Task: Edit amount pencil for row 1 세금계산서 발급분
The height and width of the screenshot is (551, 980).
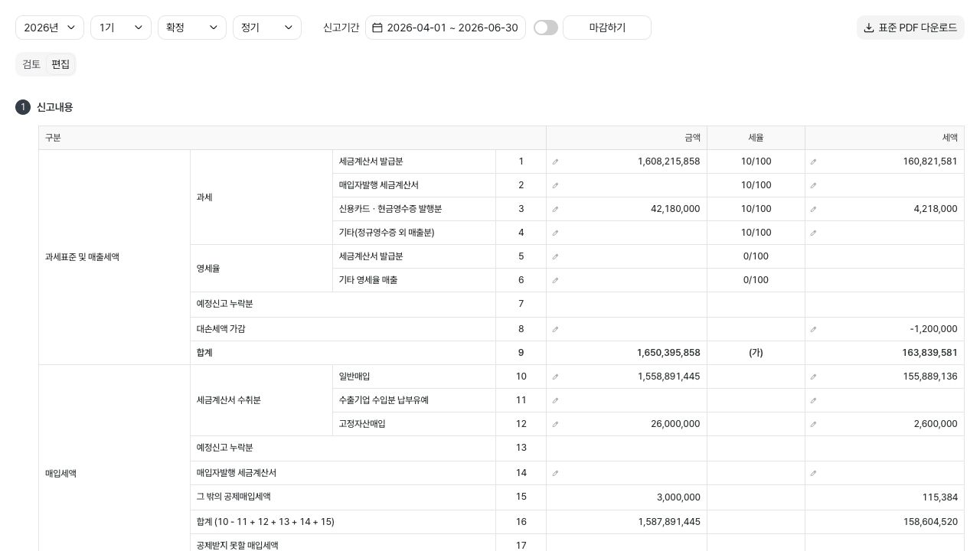Action: (556, 161)
